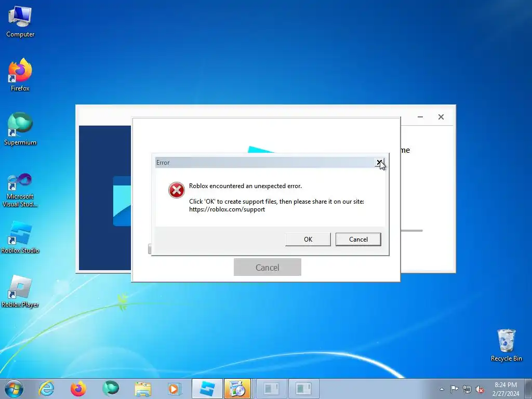Select the Microsoft Visual Studio desktop shortcut
532x399 pixels.
[20, 190]
